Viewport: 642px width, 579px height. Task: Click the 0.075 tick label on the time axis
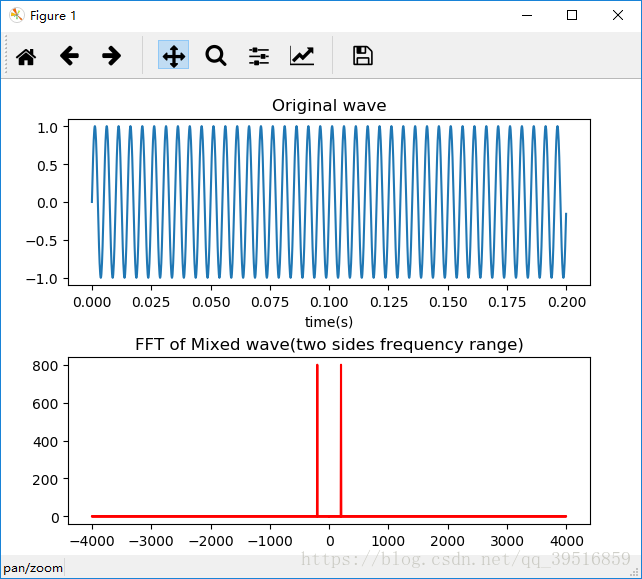(x=270, y=302)
